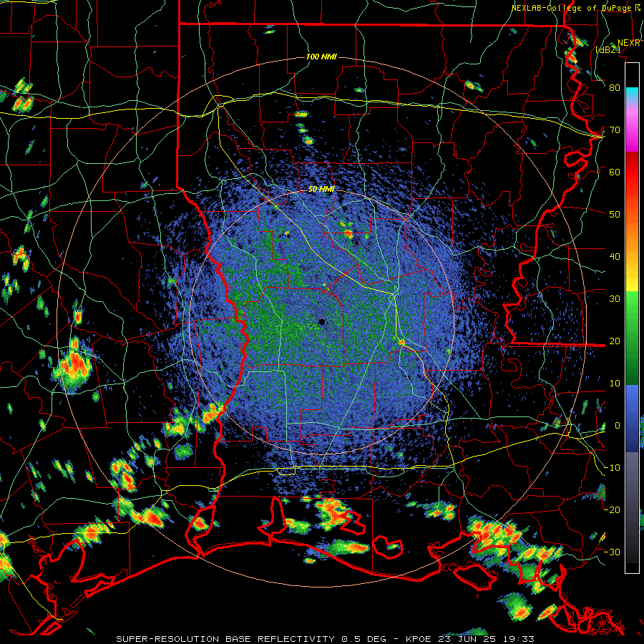Screen dimensions: 644x644
Task: Click the cyan top segment of color bar
Action: [632, 94]
